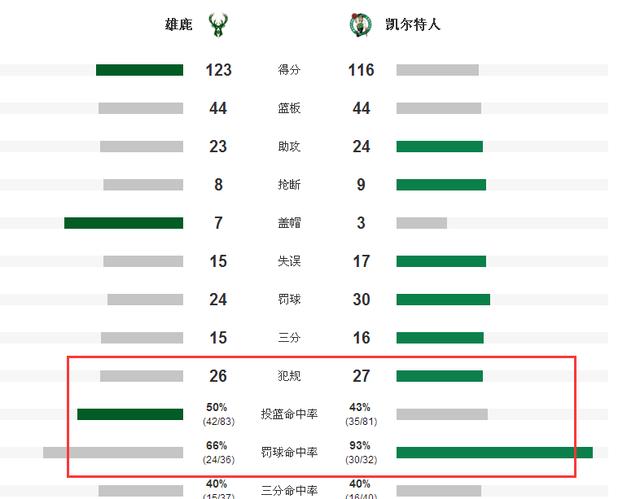Click the Celtics team logo icon
Screen dimensions: 640x499
361,24
